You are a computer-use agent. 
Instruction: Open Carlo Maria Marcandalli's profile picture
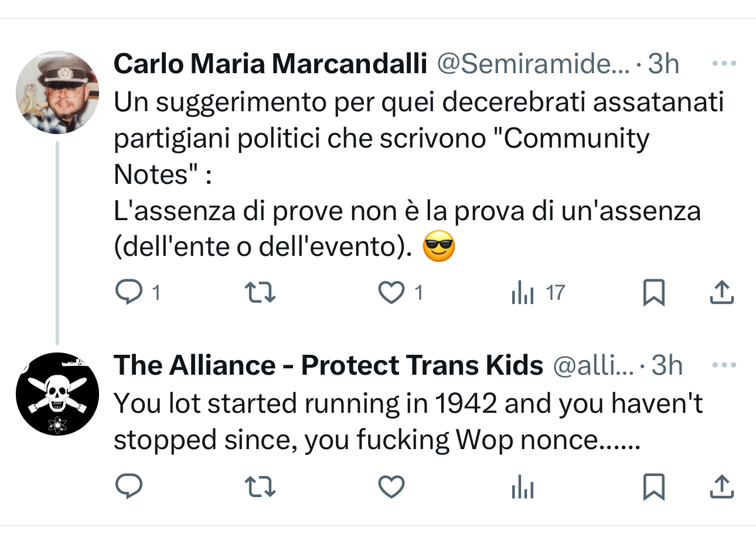(x=57, y=93)
